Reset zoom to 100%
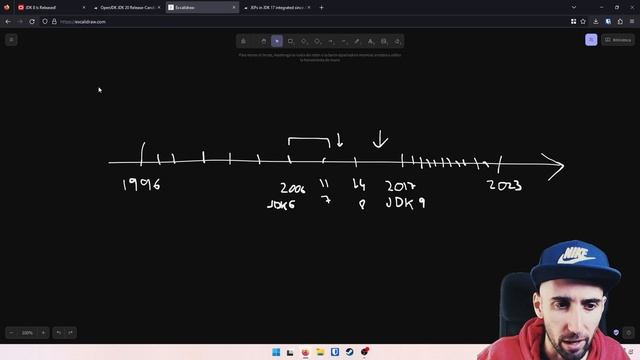 coord(27,333)
